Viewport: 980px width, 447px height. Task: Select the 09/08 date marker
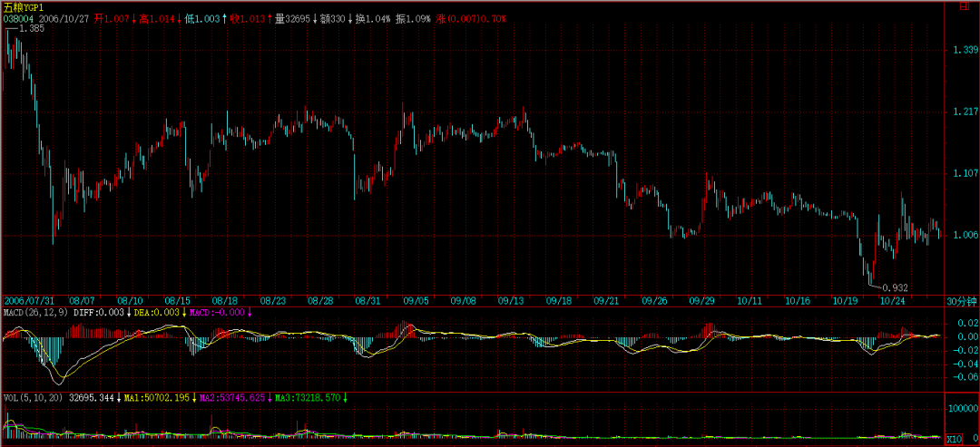pos(464,300)
